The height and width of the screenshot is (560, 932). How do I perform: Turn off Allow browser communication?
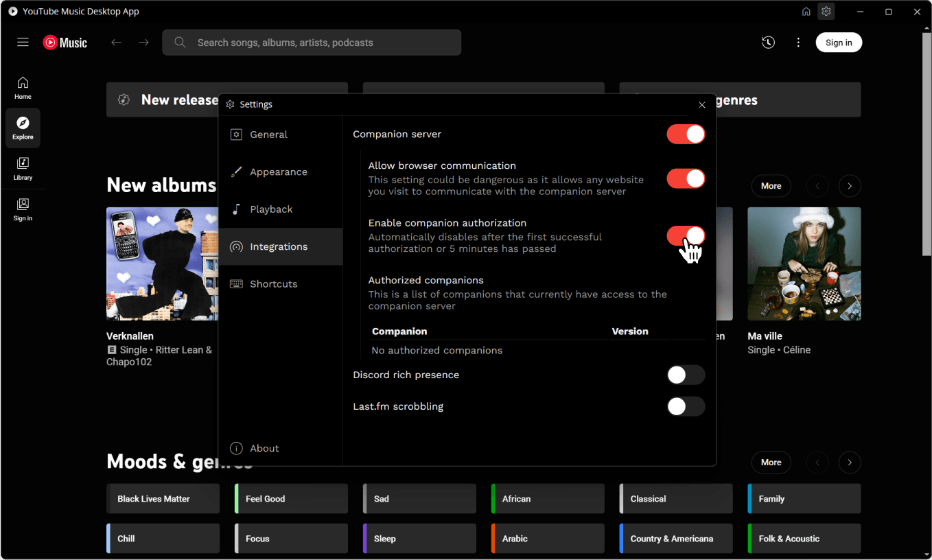point(686,178)
